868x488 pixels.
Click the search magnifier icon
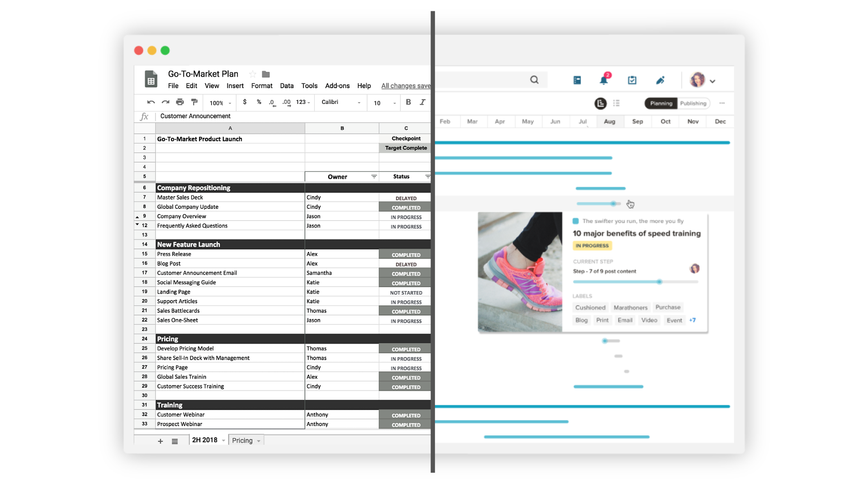pos(534,80)
